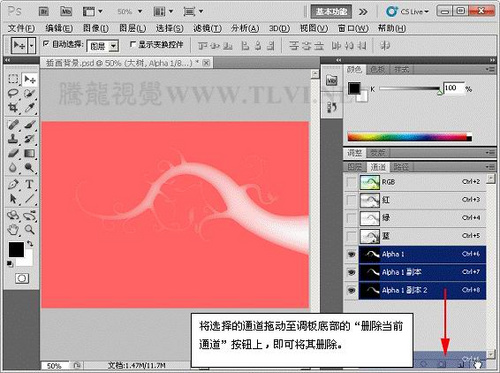Click the 基本功能 workspace button

[331, 12]
